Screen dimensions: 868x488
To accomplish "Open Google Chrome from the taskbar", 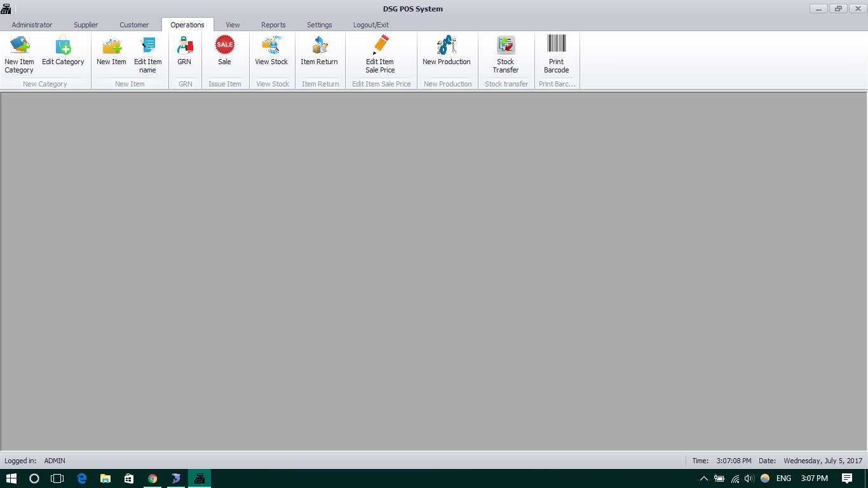I will click(153, 478).
